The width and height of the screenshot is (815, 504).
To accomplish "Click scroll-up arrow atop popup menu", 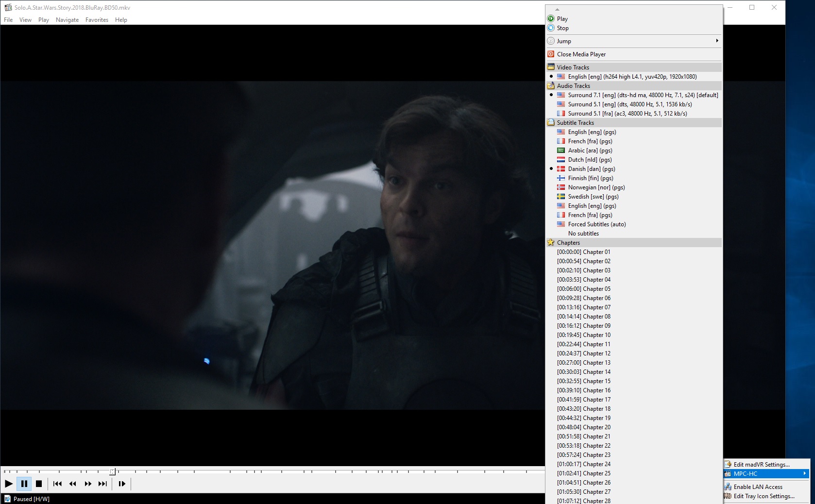I will coord(557,9).
